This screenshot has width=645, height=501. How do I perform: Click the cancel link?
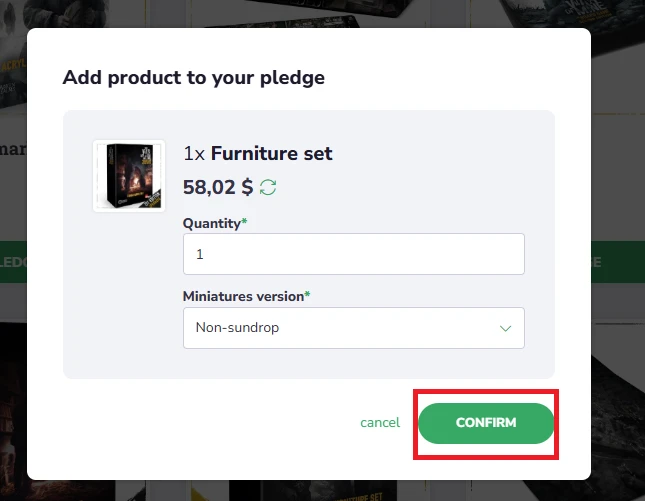[x=380, y=423]
